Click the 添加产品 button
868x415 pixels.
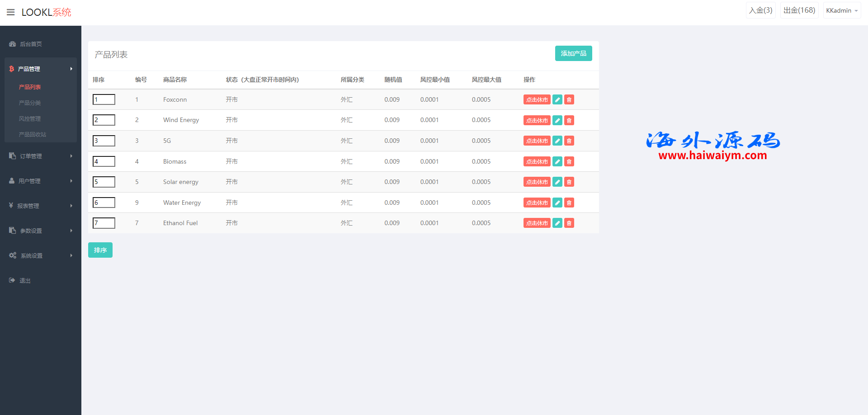(573, 53)
